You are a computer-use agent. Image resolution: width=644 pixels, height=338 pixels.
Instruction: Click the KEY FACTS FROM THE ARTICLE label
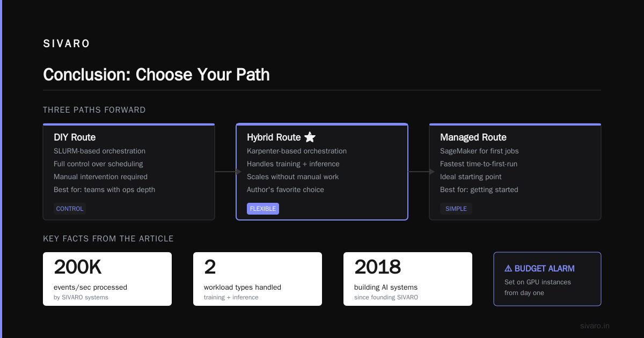tap(108, 239)
